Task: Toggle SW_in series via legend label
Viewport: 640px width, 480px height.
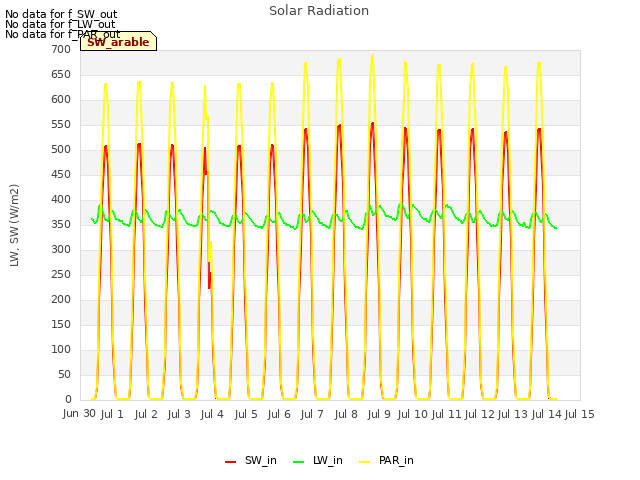Action: click(x=261, y=460)
